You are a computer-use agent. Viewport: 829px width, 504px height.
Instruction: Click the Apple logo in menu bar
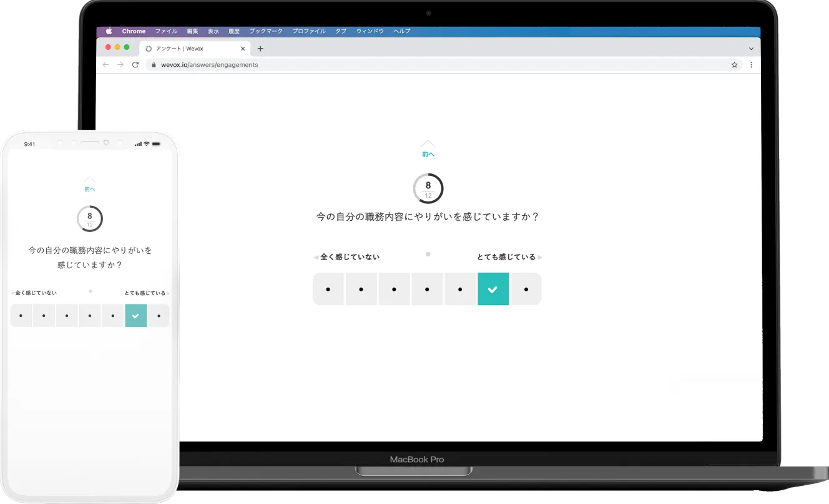109,31
